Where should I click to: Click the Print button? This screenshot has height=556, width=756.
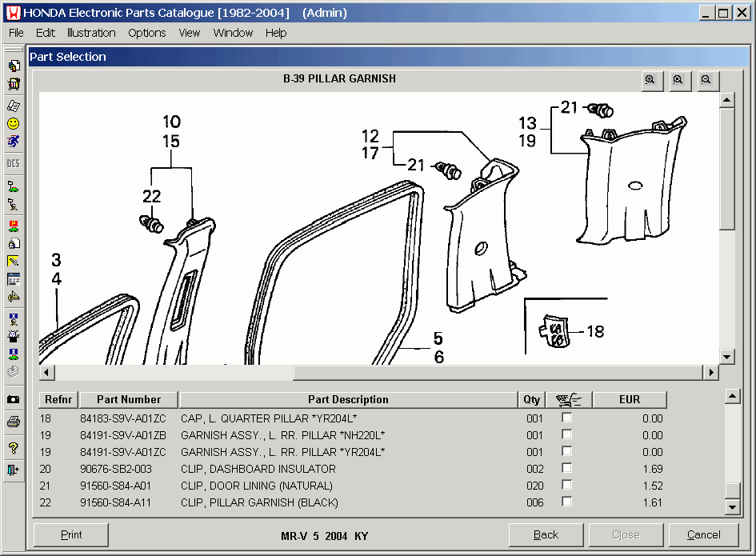pyautogui.click(x=71, y=535)
